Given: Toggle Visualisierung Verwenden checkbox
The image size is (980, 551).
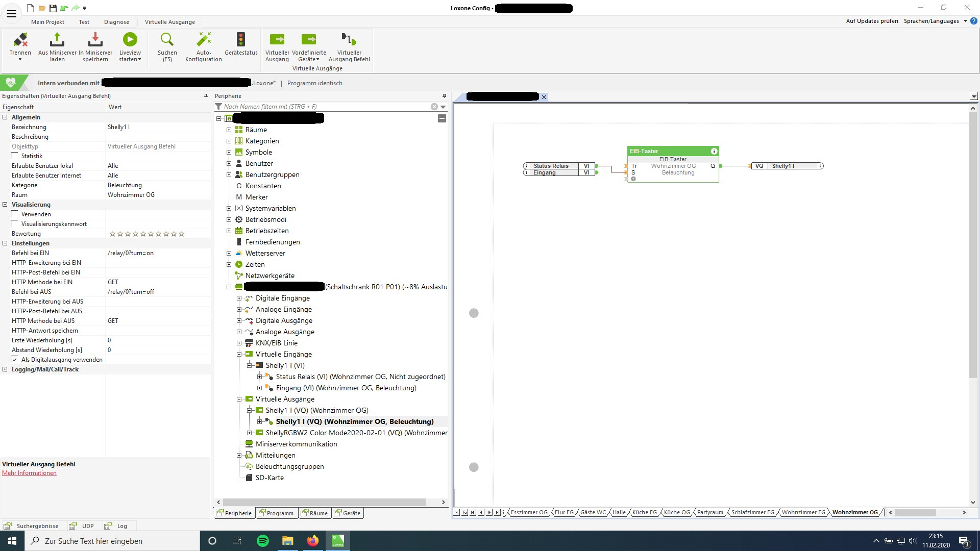Looking at the screenshot, I should [15, 214].
